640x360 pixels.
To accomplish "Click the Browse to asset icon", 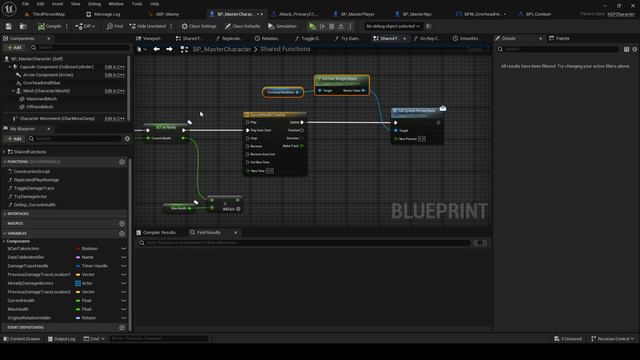I will (x=23, y=26).
